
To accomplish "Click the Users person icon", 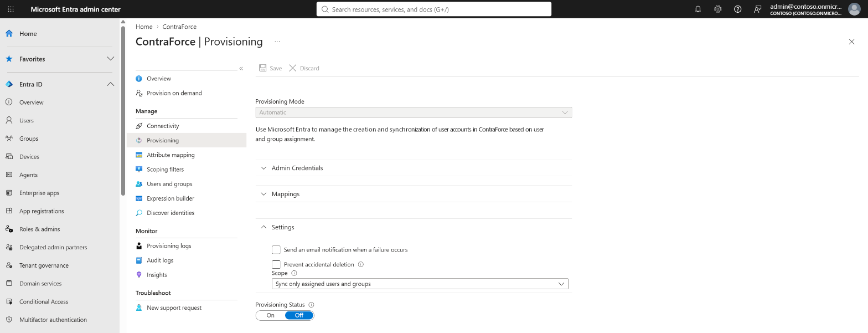I will (x=9, y=120).
